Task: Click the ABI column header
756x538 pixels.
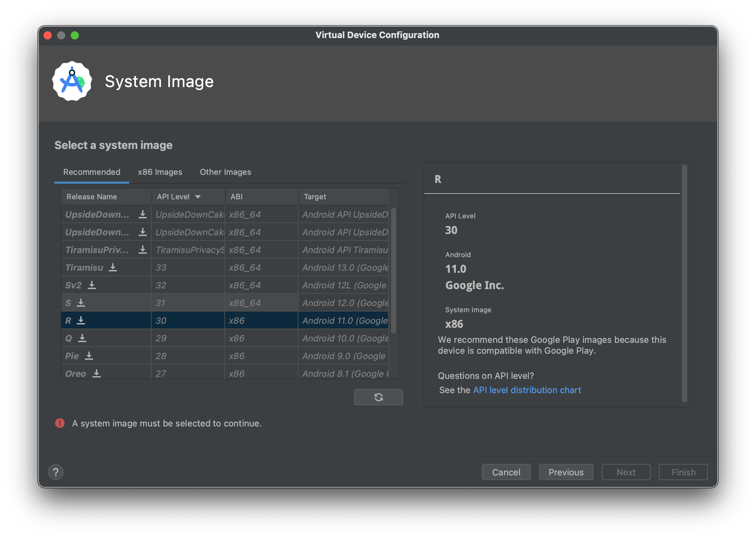Action: pos(237,197)
